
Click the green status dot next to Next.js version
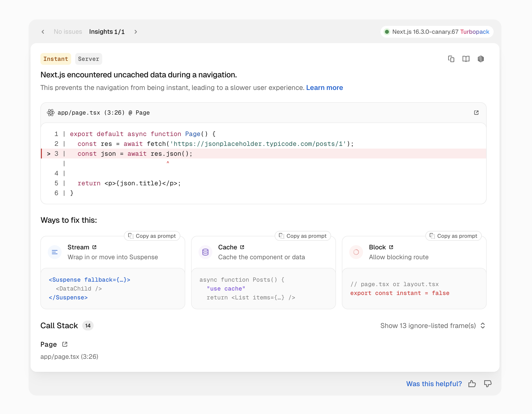pos(387,32)
